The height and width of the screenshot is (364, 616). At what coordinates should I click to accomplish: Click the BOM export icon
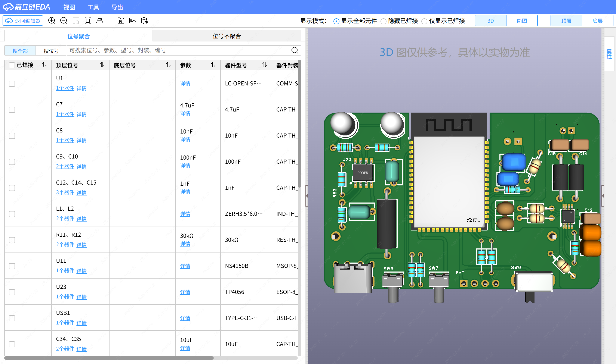click(121, 21)
